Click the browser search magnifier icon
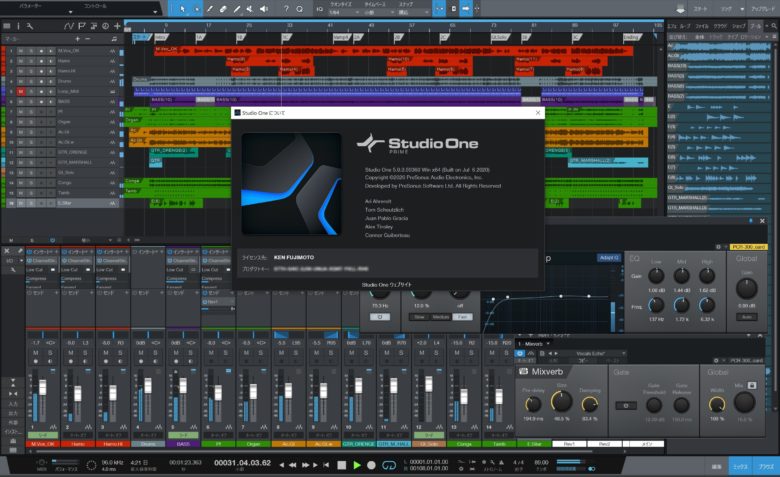 774,26
